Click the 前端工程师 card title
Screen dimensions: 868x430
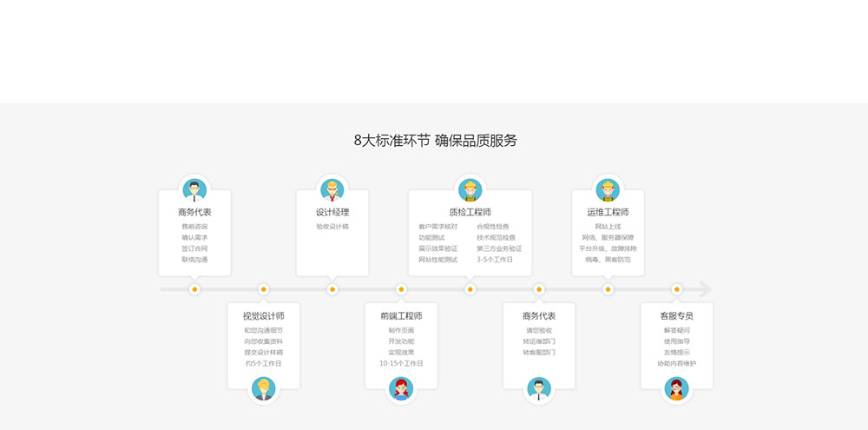401,316
